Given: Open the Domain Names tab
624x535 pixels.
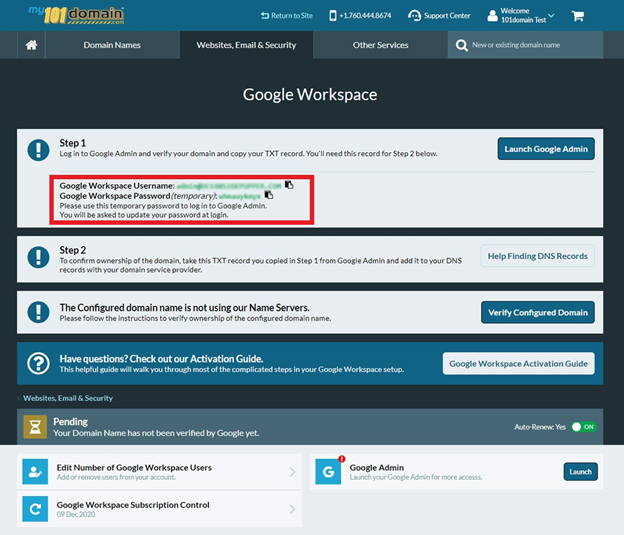Looking at the screenshot, I should coord(112,45).
